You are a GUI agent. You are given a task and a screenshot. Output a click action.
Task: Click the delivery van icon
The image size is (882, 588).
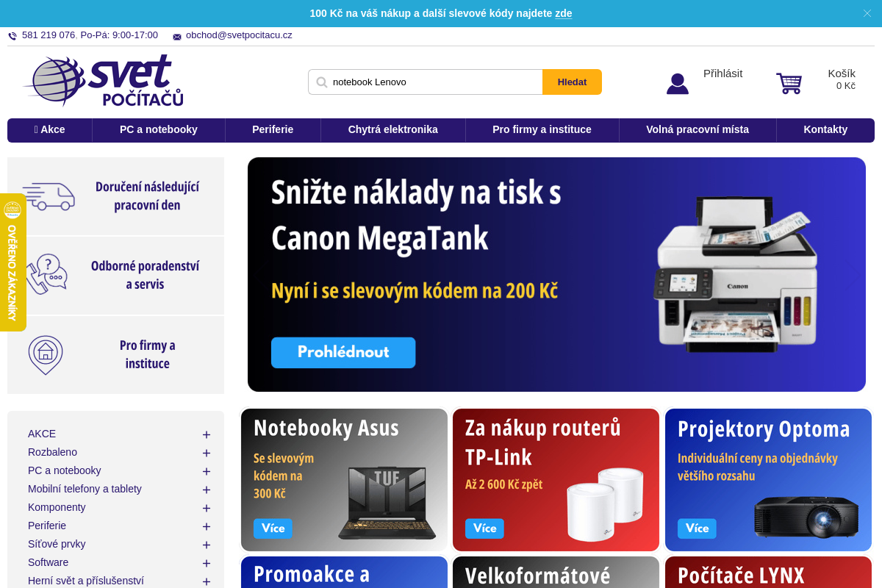pos(49,196)
